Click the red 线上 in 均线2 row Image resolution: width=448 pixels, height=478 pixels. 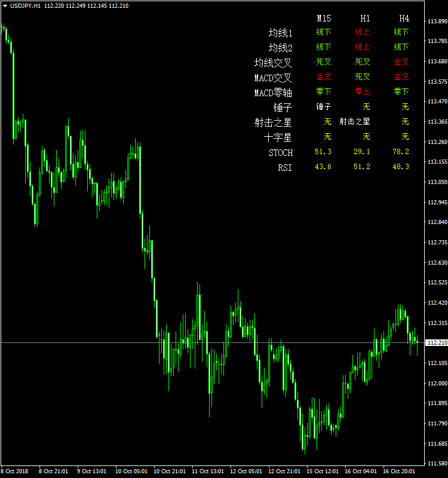[363, 47]
